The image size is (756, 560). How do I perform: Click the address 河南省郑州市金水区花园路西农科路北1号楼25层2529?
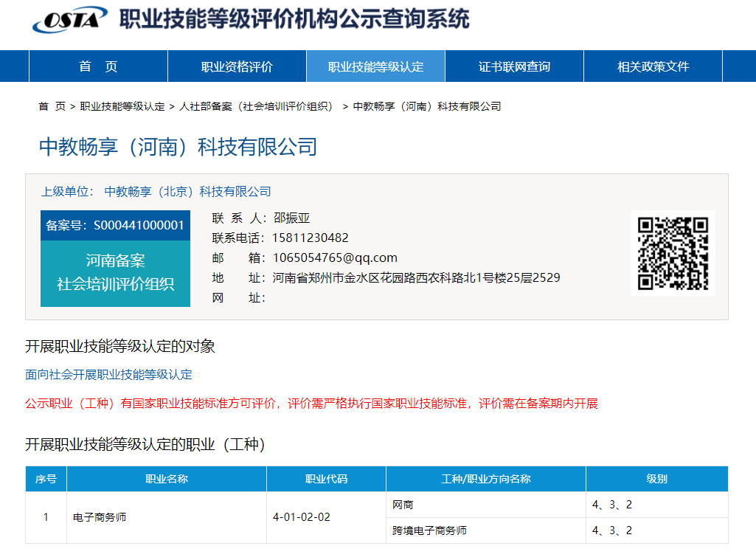coord(416,277)
